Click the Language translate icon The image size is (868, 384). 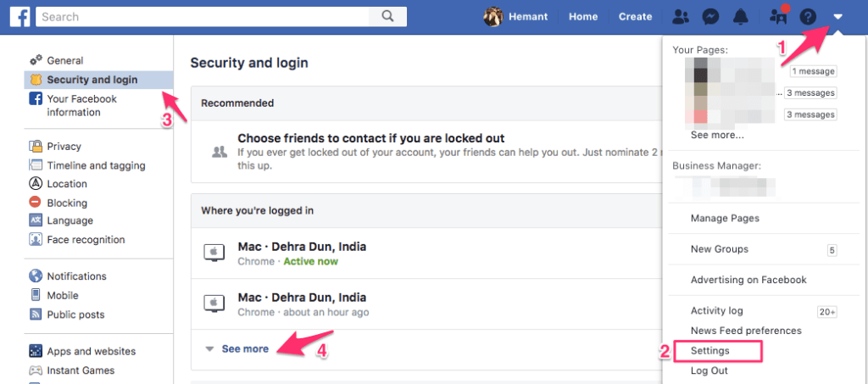click(36, 220)
